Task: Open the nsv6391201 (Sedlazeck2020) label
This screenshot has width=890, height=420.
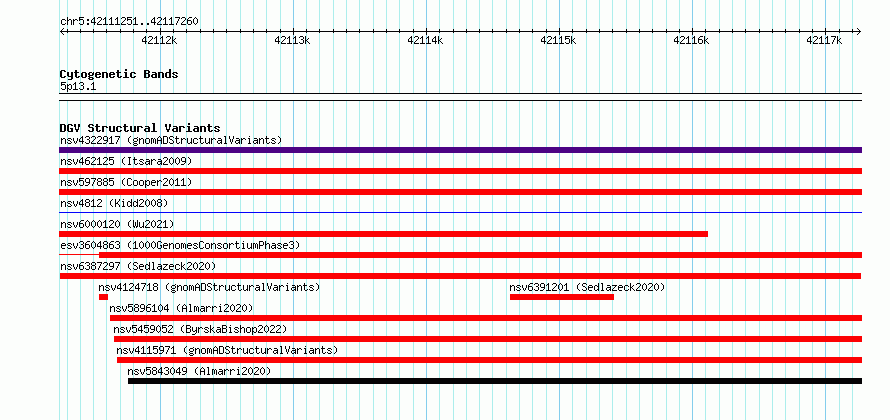Action: coord(587,287)
